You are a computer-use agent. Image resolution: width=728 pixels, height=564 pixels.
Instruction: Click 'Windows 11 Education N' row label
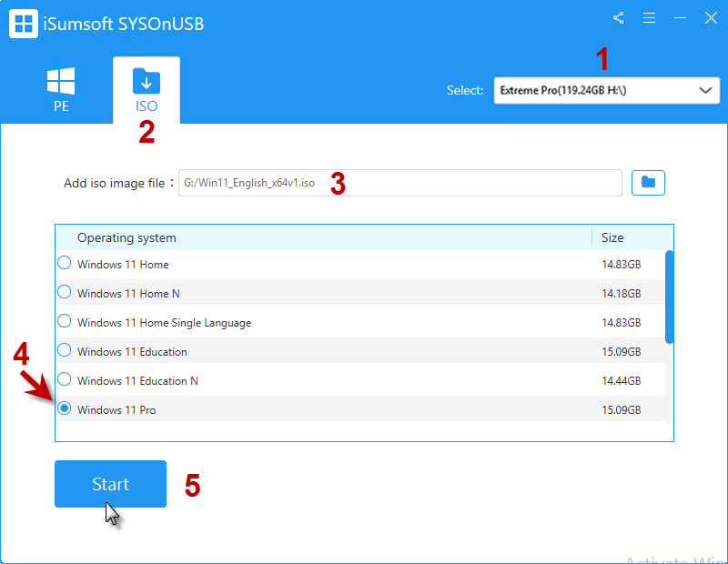[138, 380]
